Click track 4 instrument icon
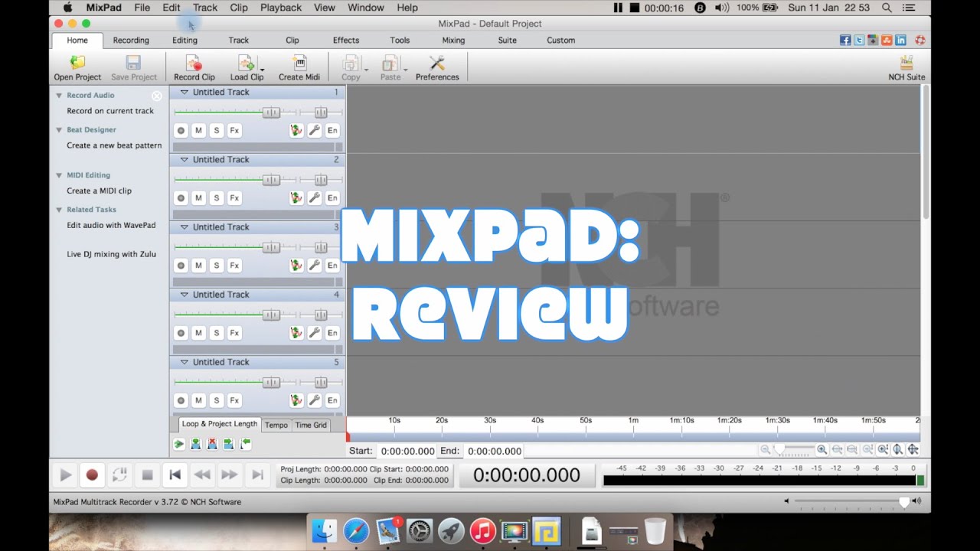Viewport: 980px width, 551px height. click(x=296, y=333)
